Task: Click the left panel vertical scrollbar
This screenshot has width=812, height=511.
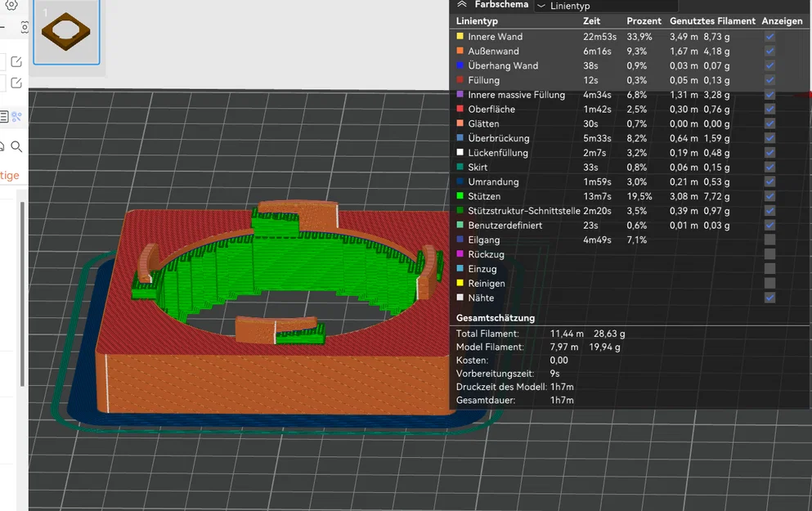Action: (x=22, y=294)
